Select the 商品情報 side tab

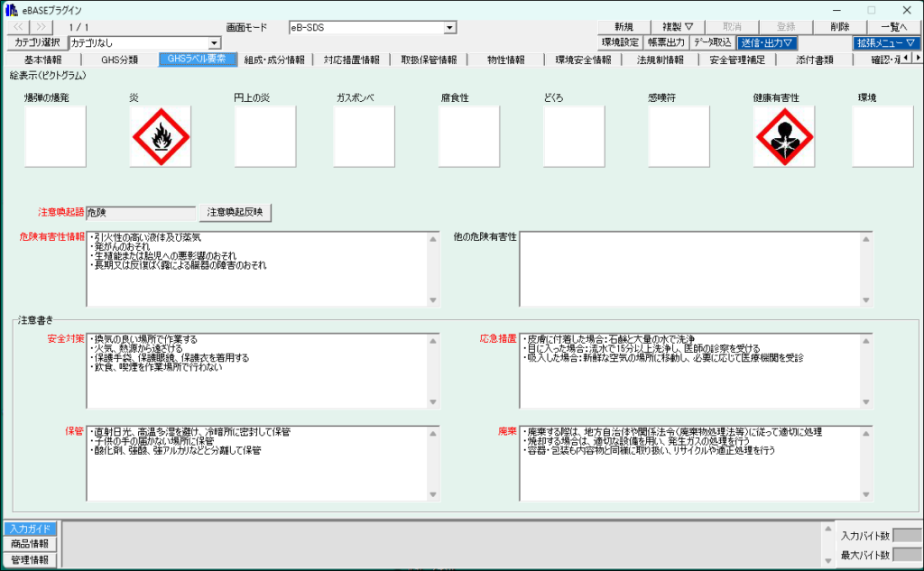click(30, 544)
